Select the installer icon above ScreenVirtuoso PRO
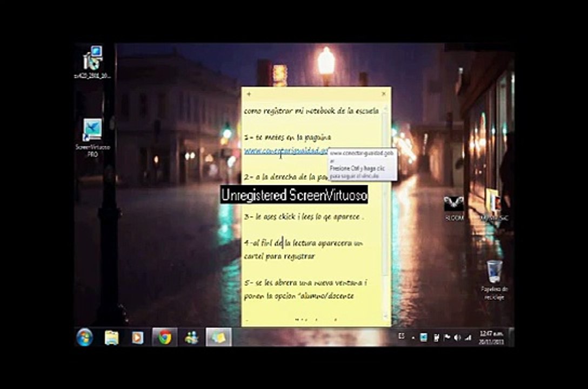The image size is (588, 389). [92, 62]
